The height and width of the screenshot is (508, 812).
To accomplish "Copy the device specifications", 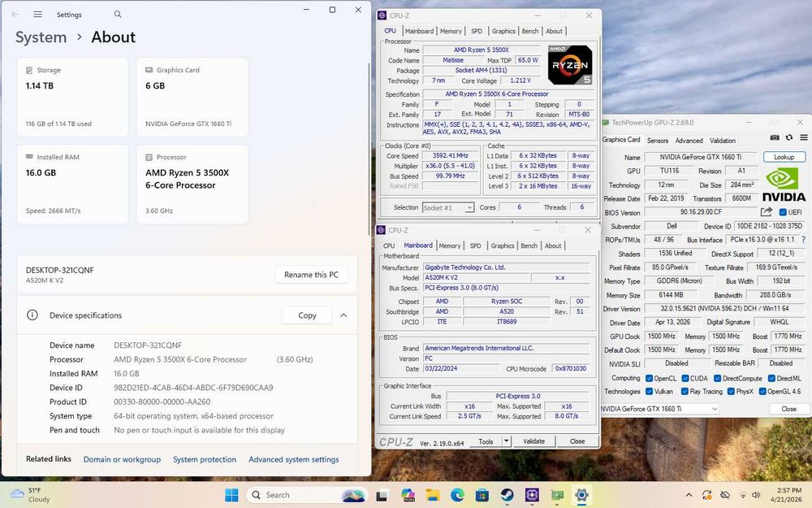I will tap(307, 315).
